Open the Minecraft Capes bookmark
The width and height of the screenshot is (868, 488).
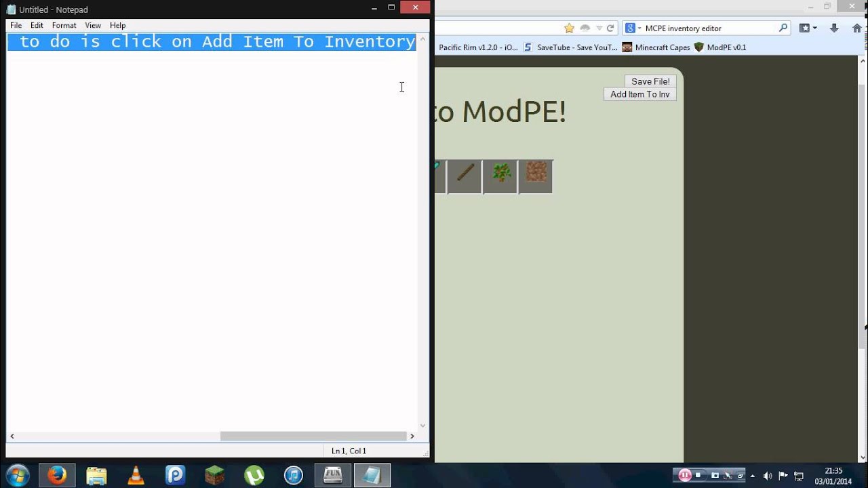[x=656, y=47]
